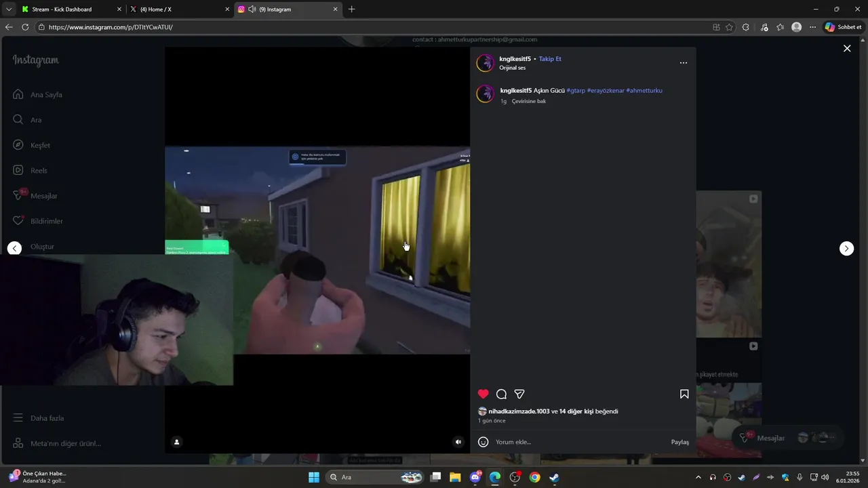Reload the Instagram page

25,27
